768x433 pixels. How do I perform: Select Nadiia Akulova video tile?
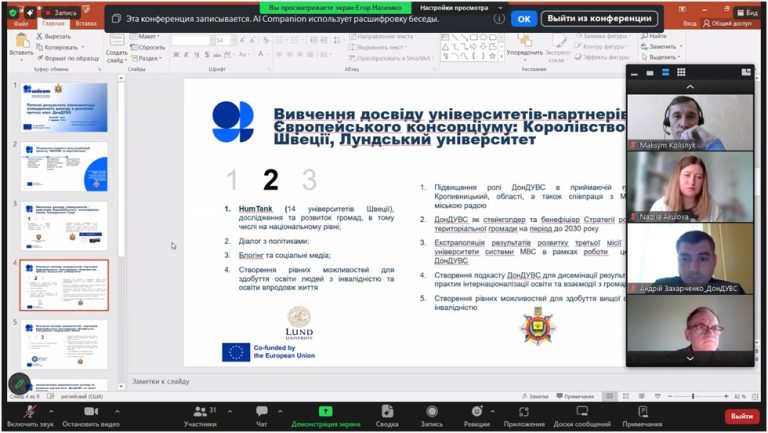click(x=690, y=187)
